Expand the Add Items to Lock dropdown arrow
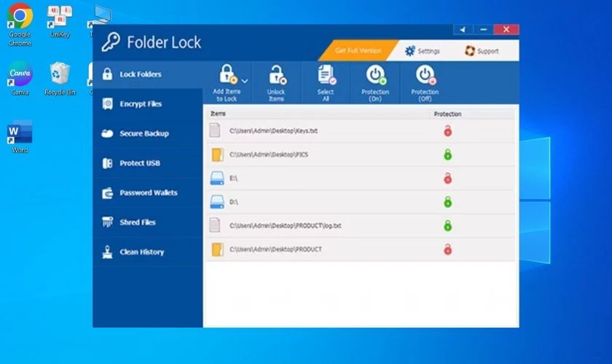612x364 pixels. click(245, 81)
